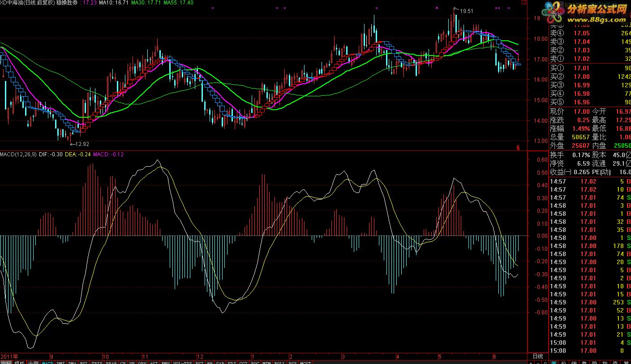Click the chart title XD中海油(日线.前复权)
631x364 pixels.
27,3
